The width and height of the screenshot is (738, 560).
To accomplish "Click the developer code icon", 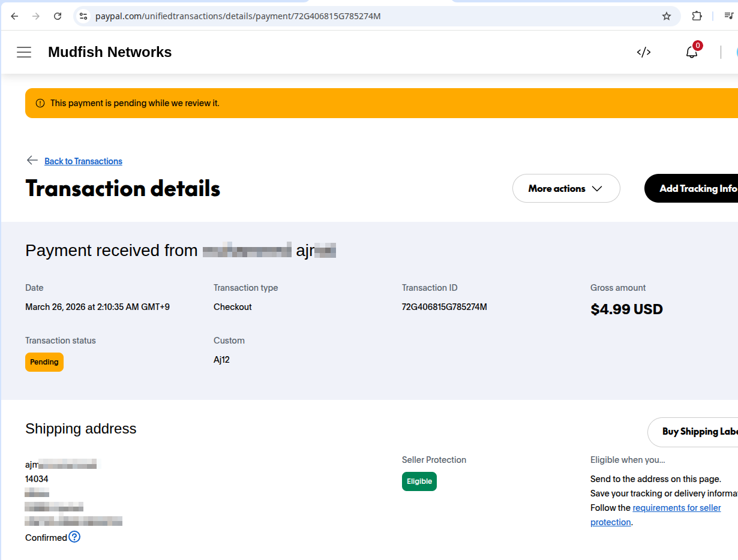I will point(643,52).
